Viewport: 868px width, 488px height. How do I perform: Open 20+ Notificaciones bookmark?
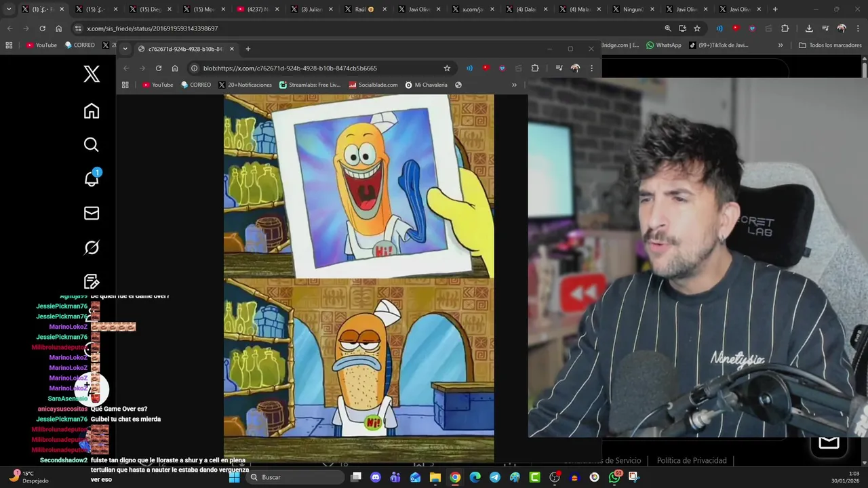tap(245, 85)
